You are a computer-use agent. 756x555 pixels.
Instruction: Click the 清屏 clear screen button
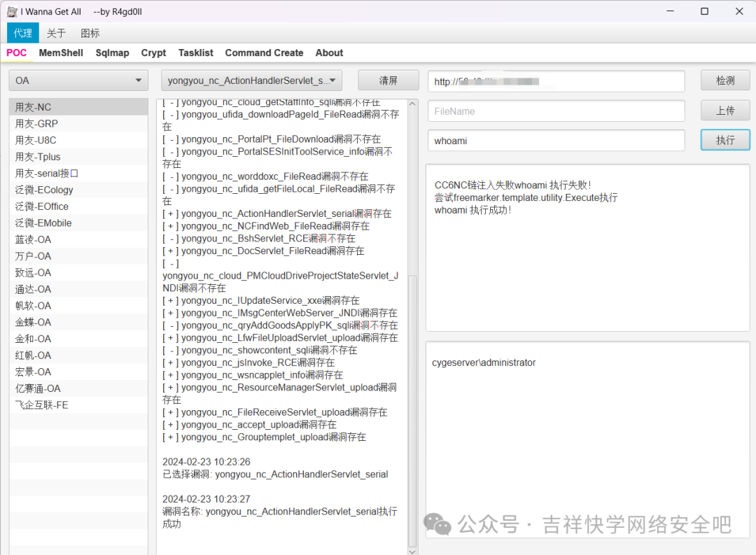click(x=388, y=80)
